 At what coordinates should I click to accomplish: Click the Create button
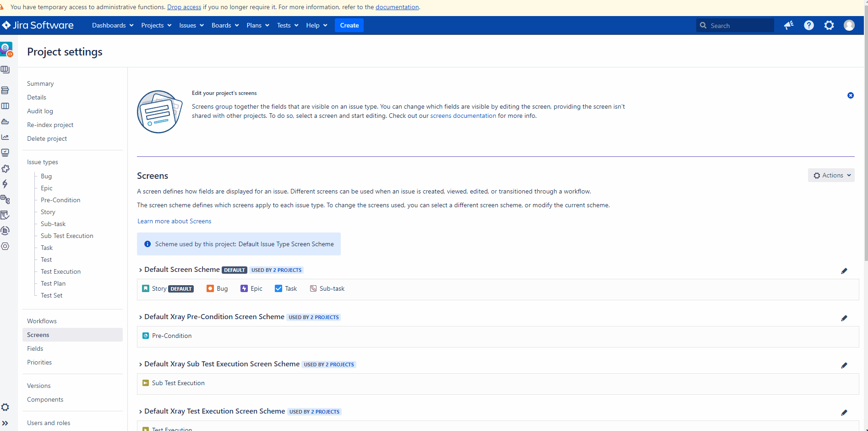click(x=349, y=25)
